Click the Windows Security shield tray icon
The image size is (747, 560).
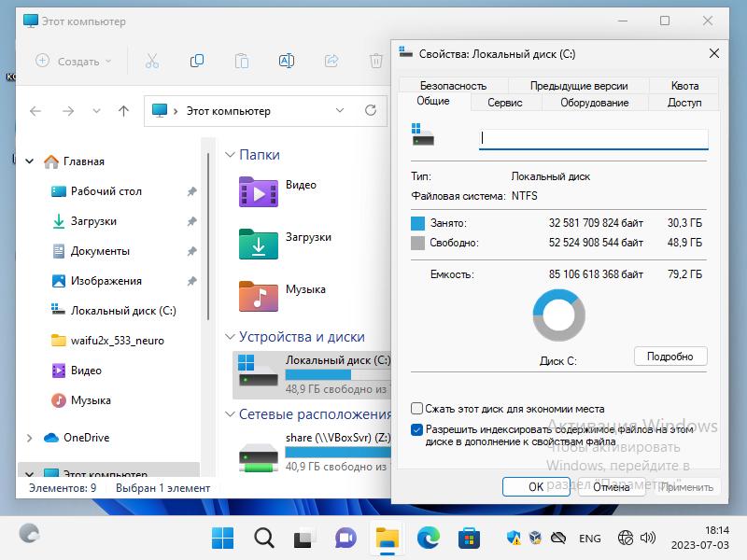pos(514,539)
